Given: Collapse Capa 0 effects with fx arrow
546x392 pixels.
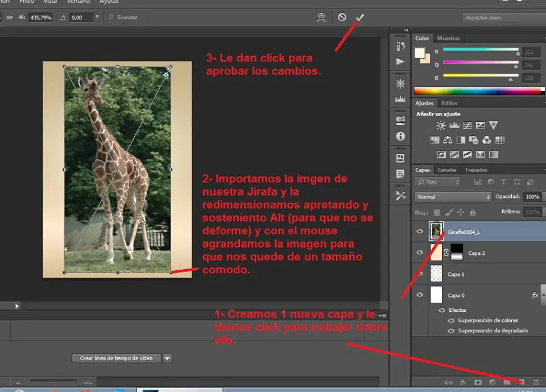Looking at the screenshot, I should point(544,295).
